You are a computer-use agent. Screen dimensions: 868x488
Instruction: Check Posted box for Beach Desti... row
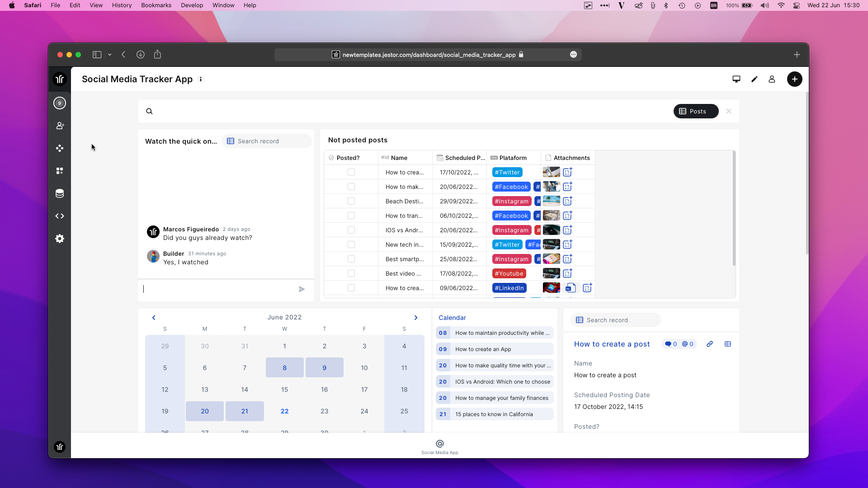tap(351, 201)
